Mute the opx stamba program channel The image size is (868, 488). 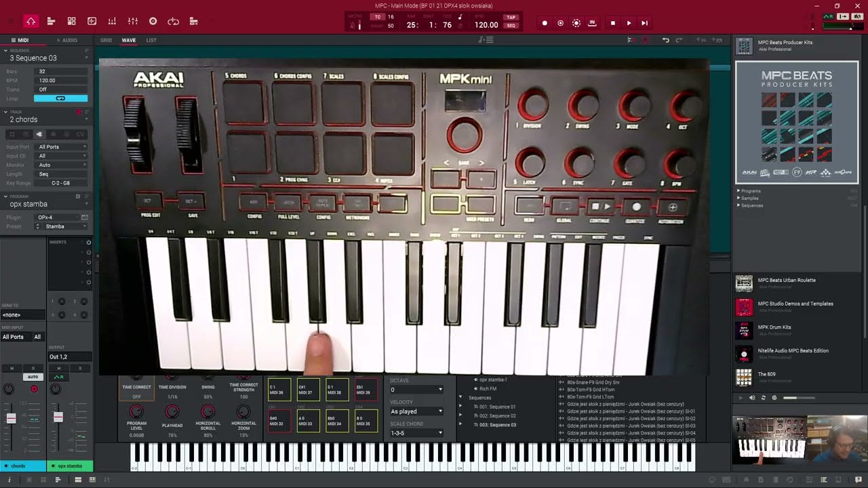(x=59, y=369)
